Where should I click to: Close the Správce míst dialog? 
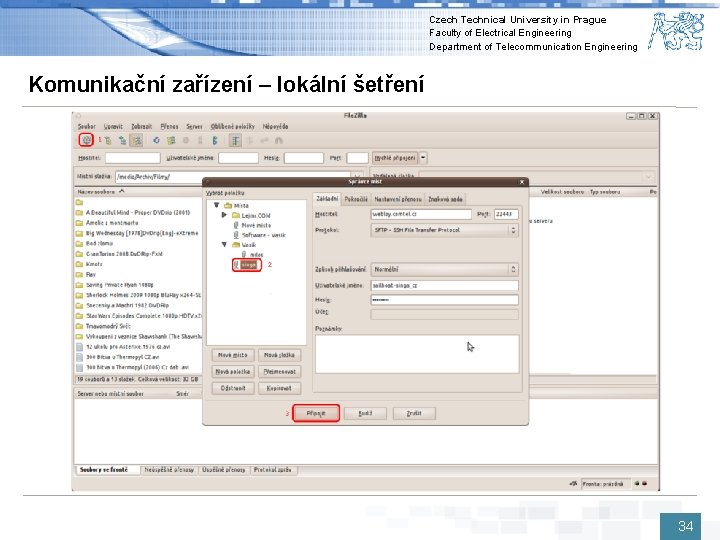[522, 182]
